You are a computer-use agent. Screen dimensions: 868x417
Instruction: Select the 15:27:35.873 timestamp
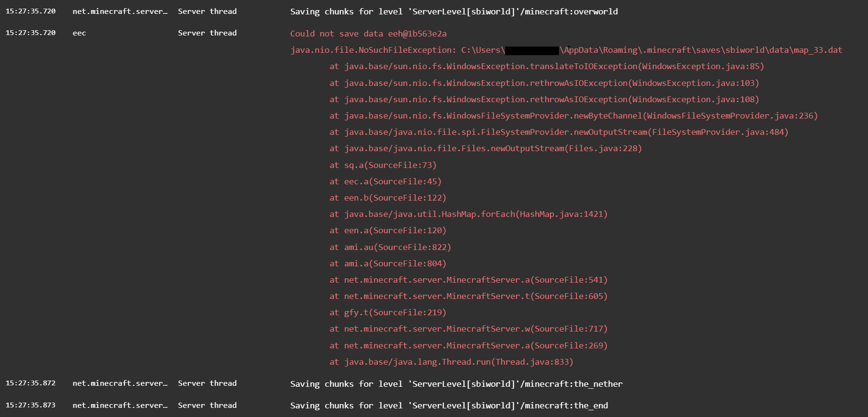(31, 405)
